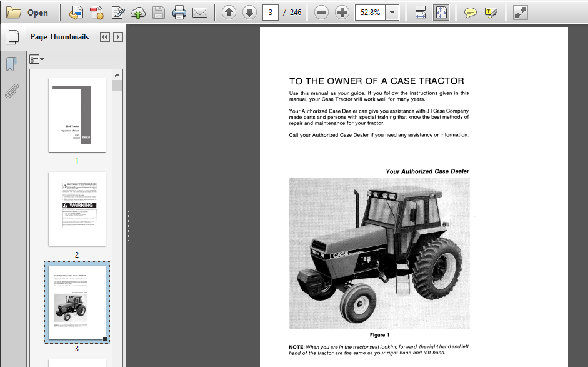Click the thumbnail label number 2

[77, 255]
